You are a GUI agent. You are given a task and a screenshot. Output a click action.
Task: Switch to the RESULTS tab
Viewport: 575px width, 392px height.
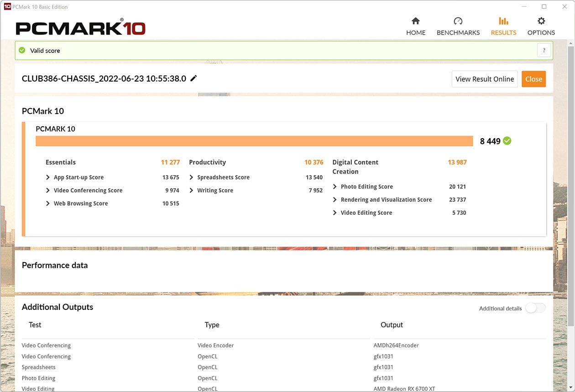(x=503, y=26)
